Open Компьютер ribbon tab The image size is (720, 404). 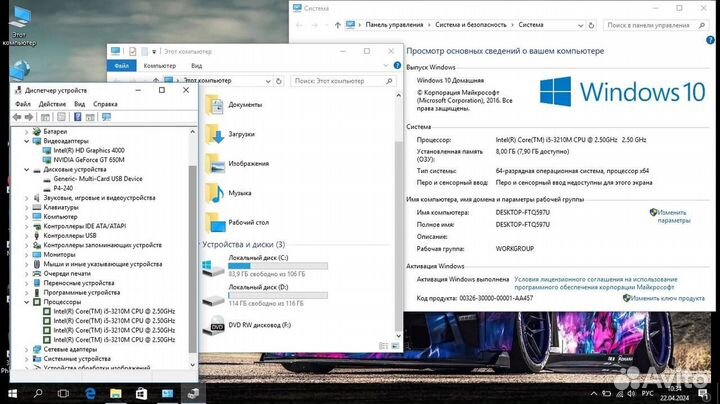coord(160,66)
